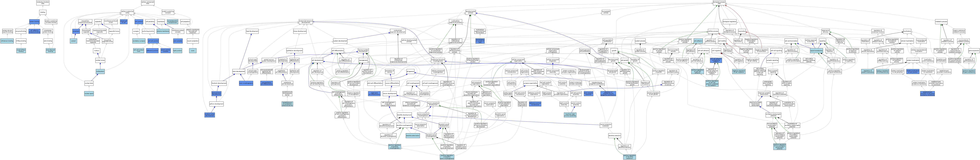Select the 'cell-cell junction' node

(153, 41)
